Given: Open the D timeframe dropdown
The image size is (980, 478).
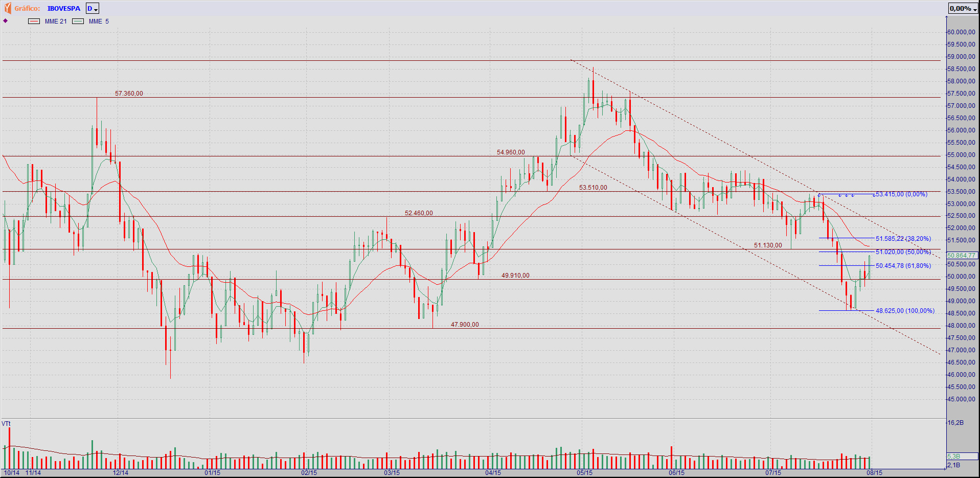Looking at the screenshot, I should [93, 8].
